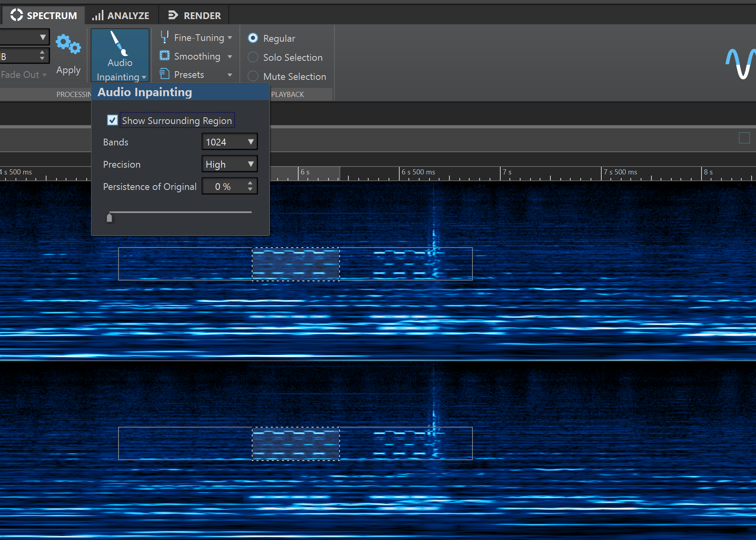Enable Solo Selection playback mode
The width and height of the screenshot is (756, 540).
253,57
